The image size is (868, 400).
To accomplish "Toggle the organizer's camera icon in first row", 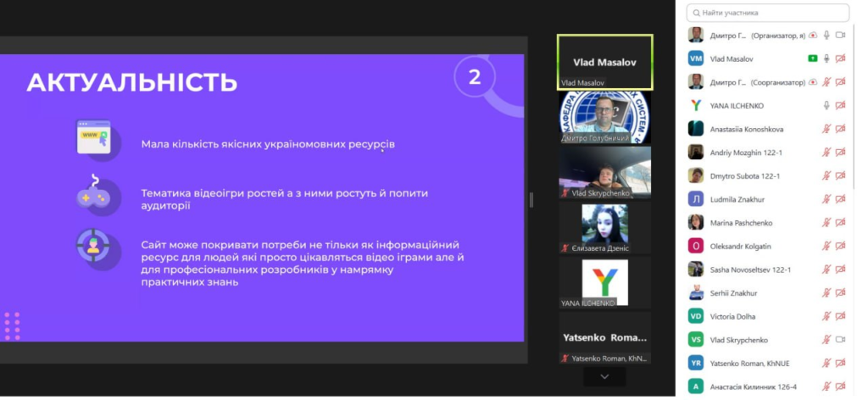I will [x=841, y=35].
